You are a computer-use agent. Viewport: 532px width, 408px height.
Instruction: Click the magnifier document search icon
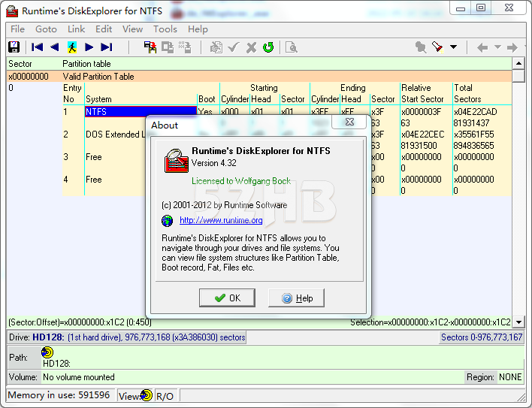click(x=292, y=47)
